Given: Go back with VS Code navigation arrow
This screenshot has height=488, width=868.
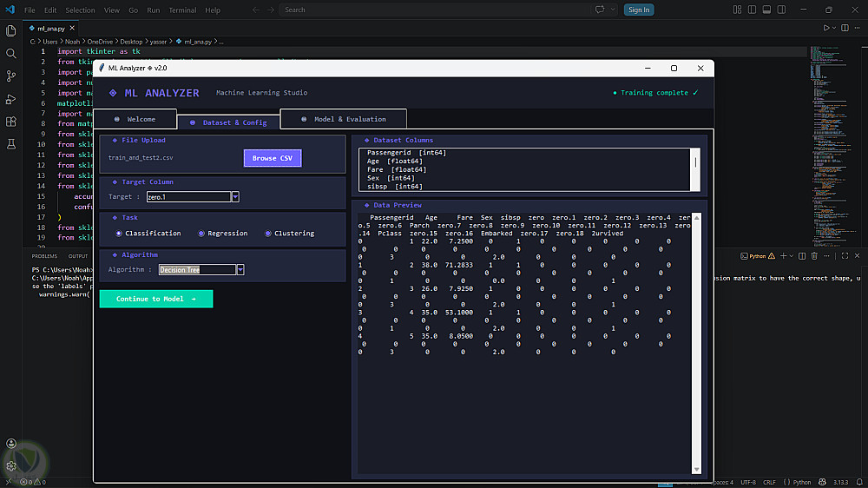Looking at the screenshot, I should pos(256,10).
